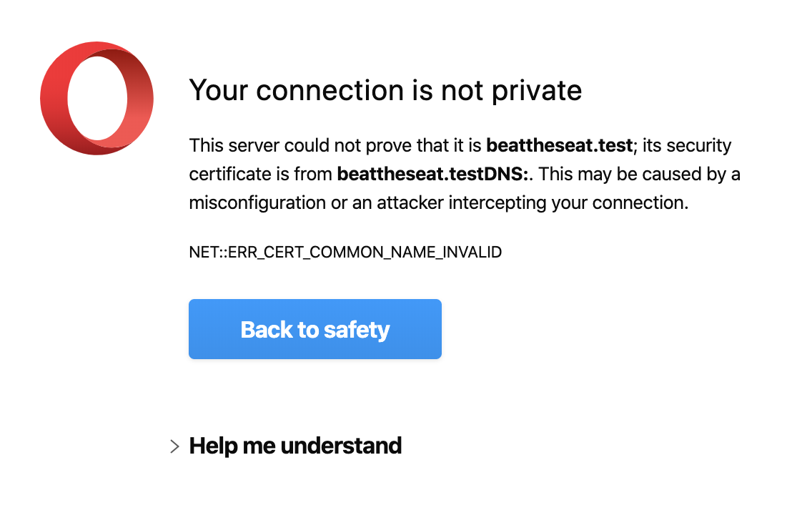812x528 pixels.
Task: Expand the chevron beside Help me understand
Action: coord(174,446)
